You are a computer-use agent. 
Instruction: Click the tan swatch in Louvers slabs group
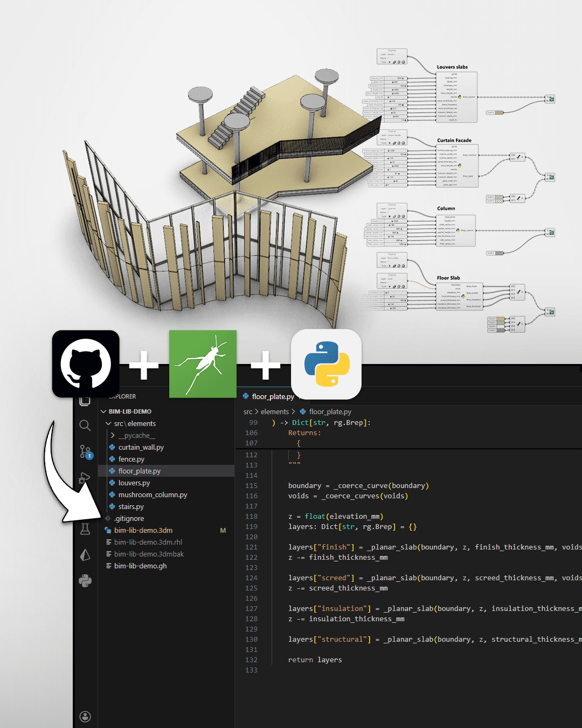click(x=495, y=113)
